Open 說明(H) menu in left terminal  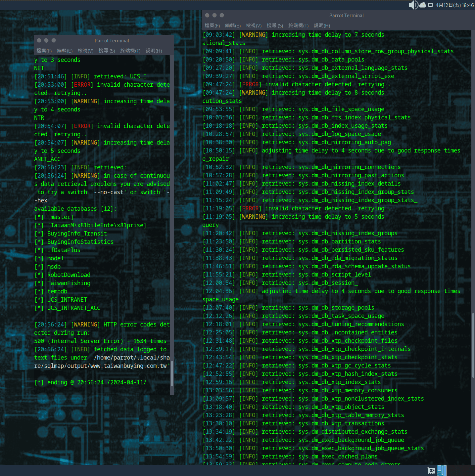(x=154, y=51)
